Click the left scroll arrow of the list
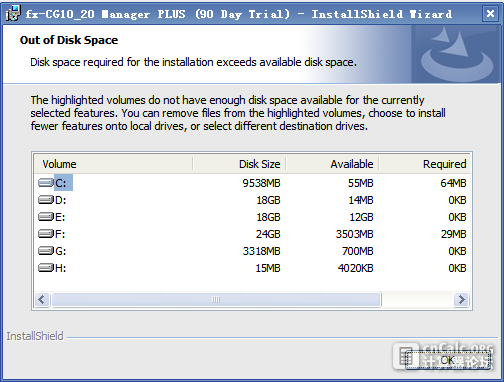This screenshot has width=504, height=382. pos(42,299)
